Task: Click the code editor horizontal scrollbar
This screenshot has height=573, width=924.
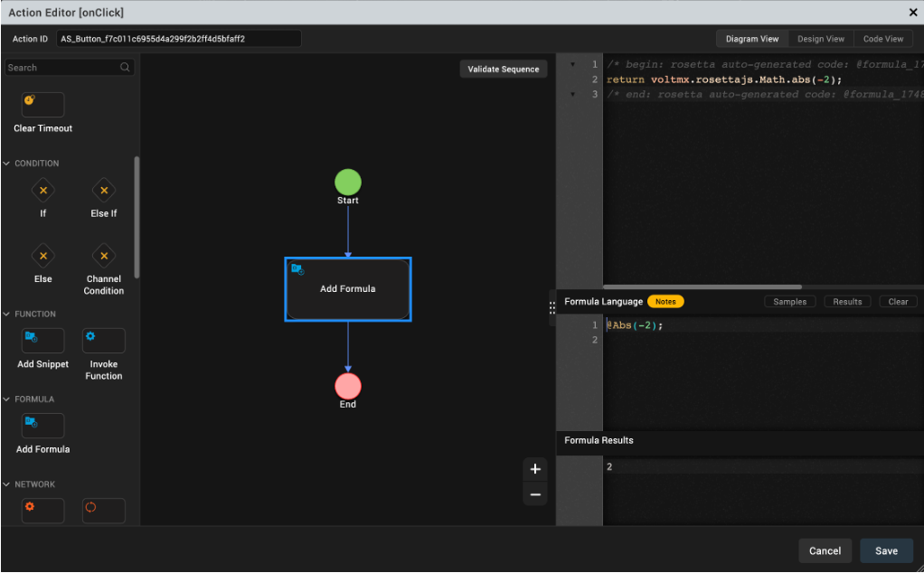Action: tap(702, 287)
